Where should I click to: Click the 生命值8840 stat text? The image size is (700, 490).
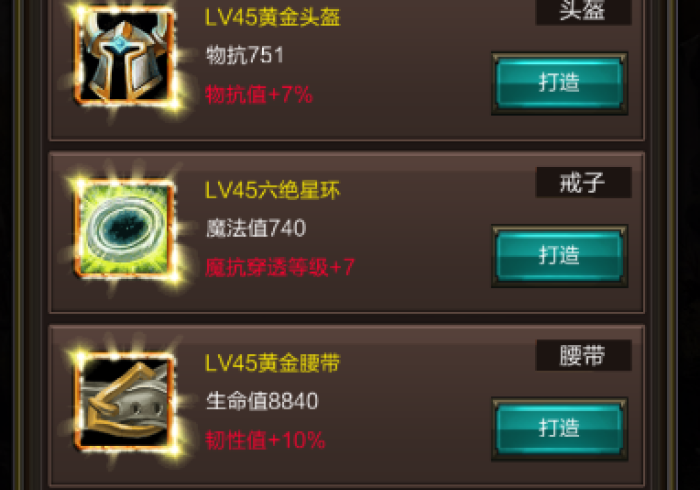tap(262, 401)
